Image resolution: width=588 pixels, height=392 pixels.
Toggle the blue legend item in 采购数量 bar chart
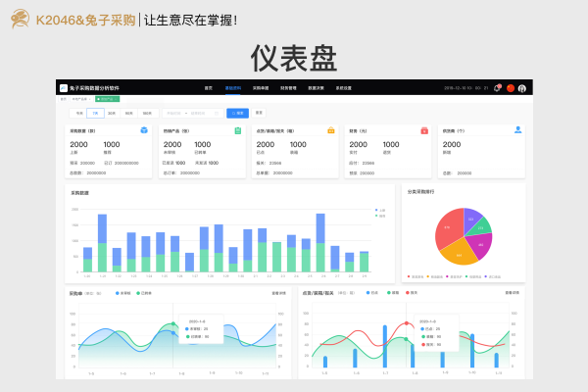click(x=378, y=210)
